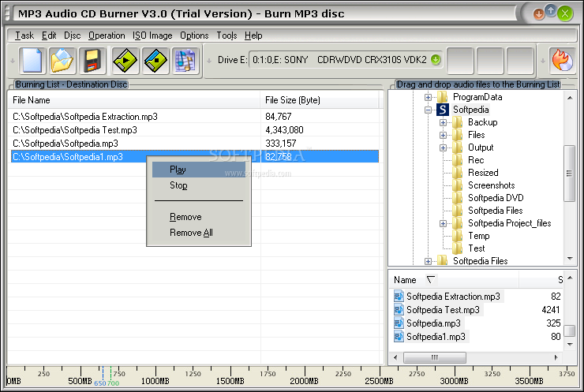Screen dimensions: 584x392
Task: Select the Test folder
Action: [477, 248]
